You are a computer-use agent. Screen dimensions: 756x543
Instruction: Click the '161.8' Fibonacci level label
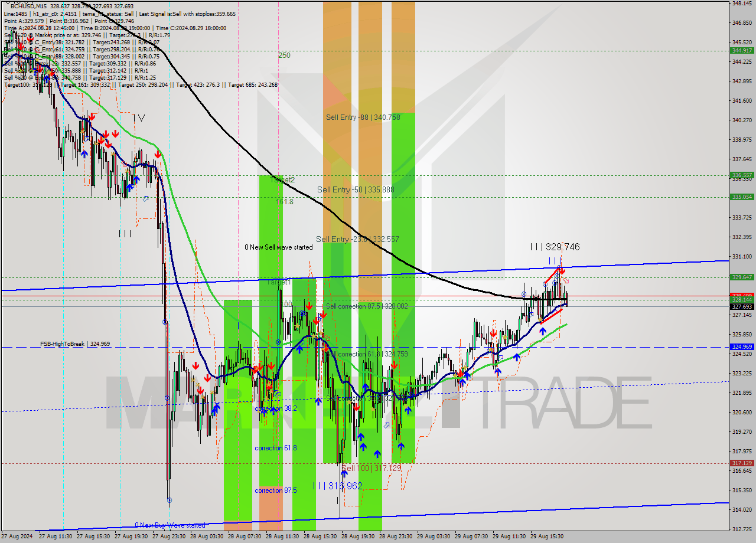[284, 202]
